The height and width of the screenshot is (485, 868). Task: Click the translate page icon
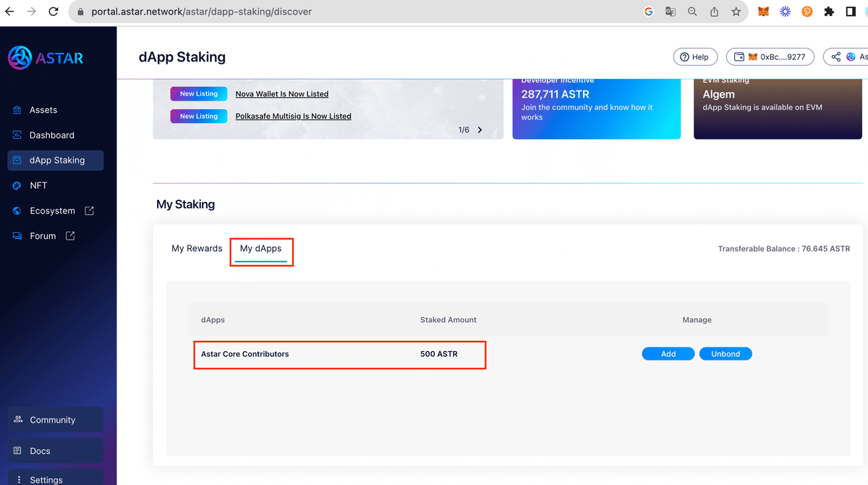tap(671, 12)
